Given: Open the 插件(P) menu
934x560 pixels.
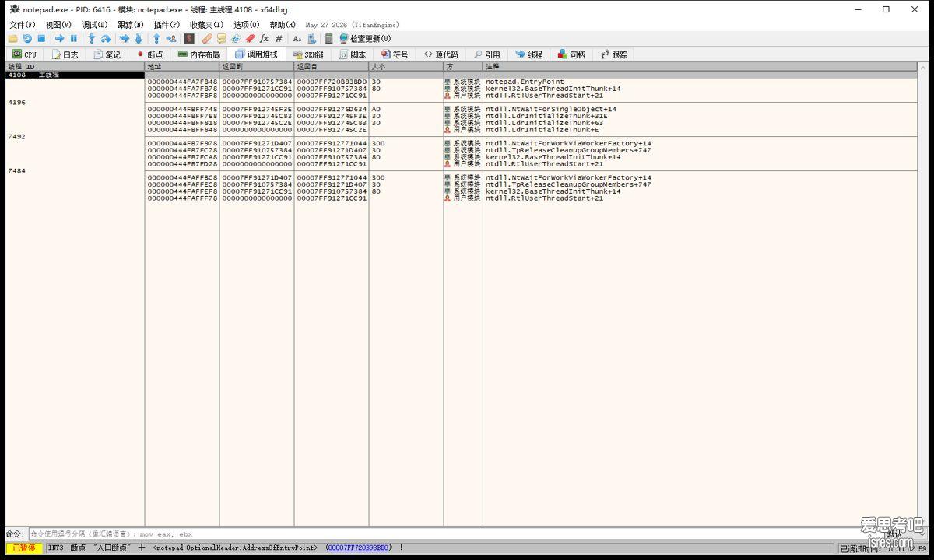Looking at the screenshot, I should tap(167, 25).
